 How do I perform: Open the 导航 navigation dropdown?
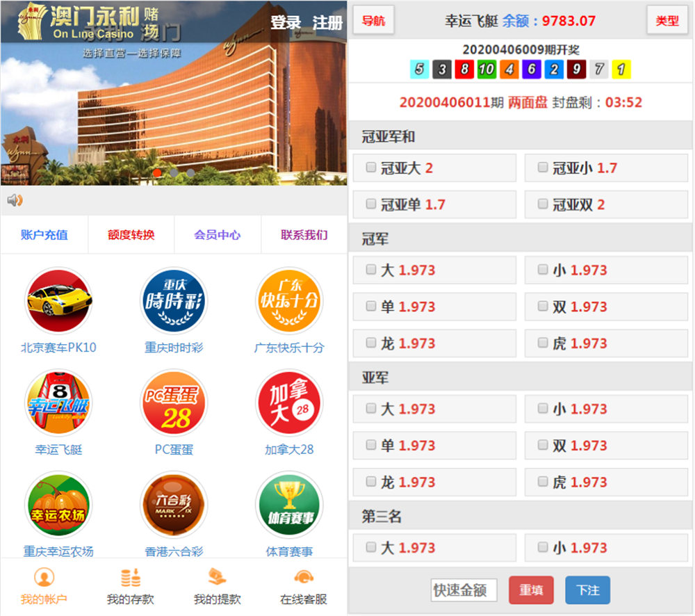click(x=373, y=21)
